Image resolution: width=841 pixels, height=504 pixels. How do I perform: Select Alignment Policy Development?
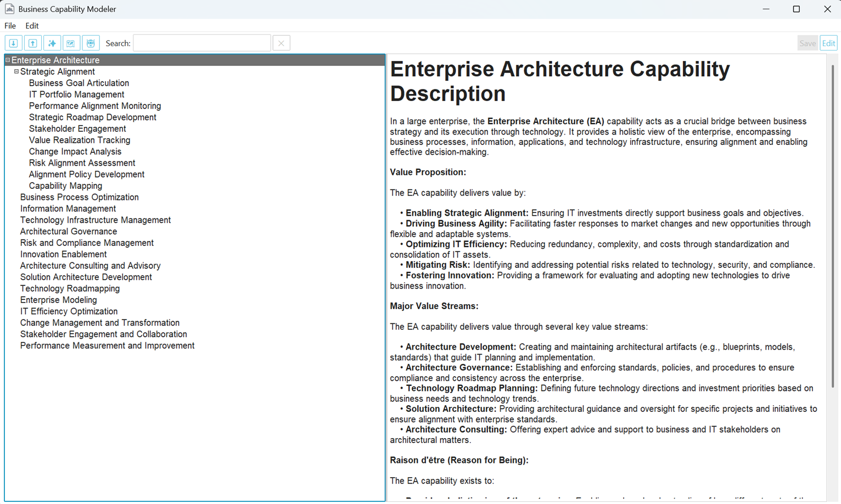point(87,175)
